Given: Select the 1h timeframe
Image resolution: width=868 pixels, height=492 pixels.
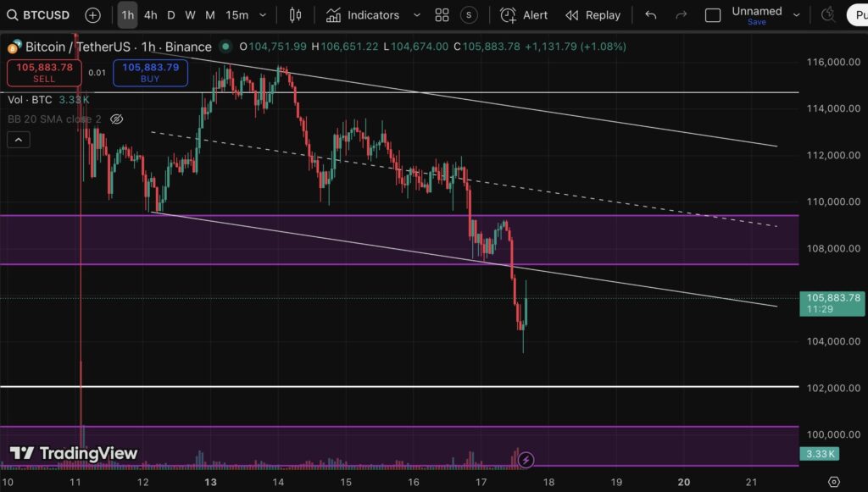Looking at the screenshot, I should click(127, 15).
